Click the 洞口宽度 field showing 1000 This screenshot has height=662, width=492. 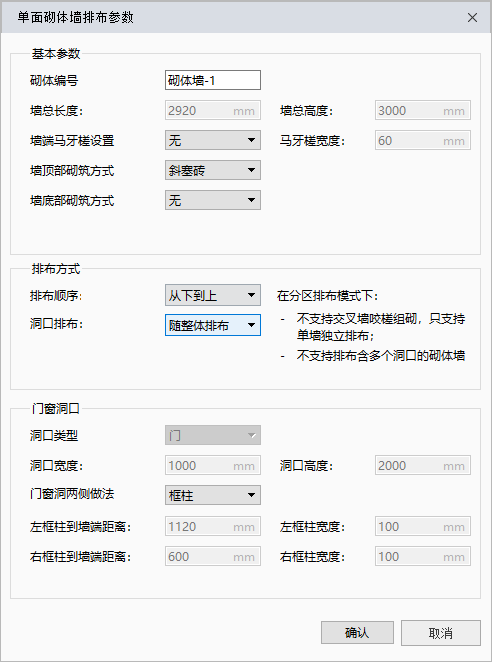212,465
